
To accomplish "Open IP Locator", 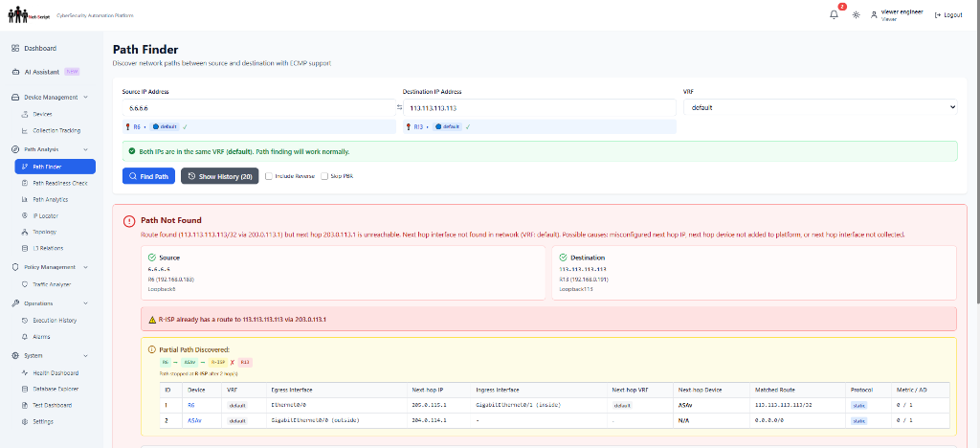I will [x=47, y=215].
